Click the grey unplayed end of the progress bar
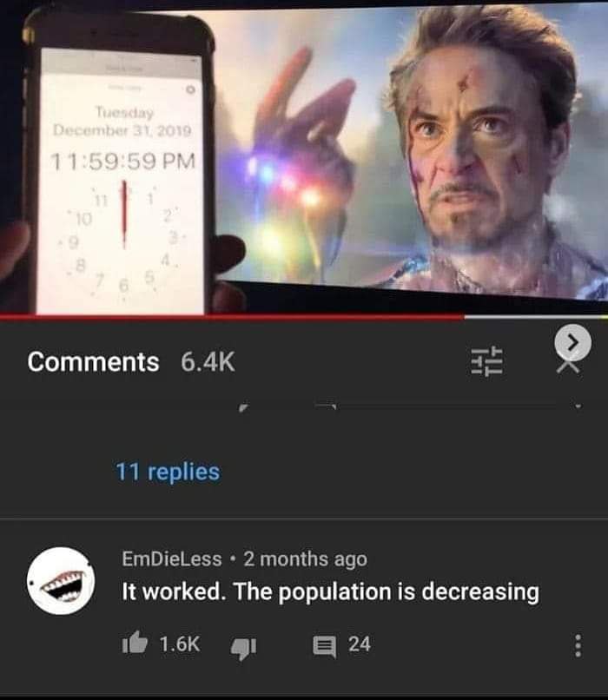Screen dimensions: 608x700 pos(536,317)
